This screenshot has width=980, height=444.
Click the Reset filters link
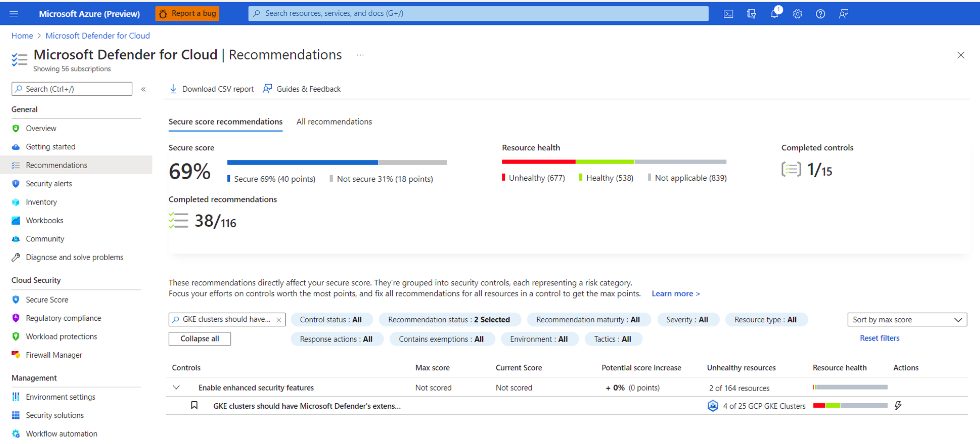(x=879, y=338)
